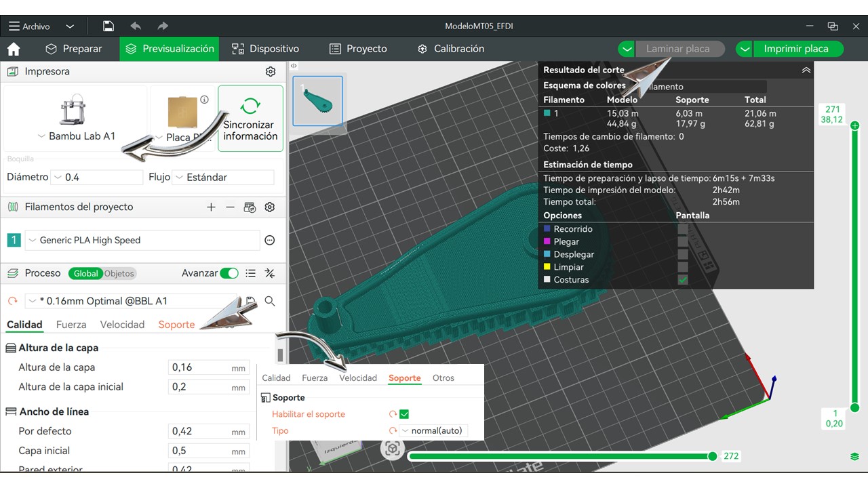Open the Velocidad tab in process settings
Viewport: 868px width, 488px height.
pyautogui.click(x=122, y=325)
